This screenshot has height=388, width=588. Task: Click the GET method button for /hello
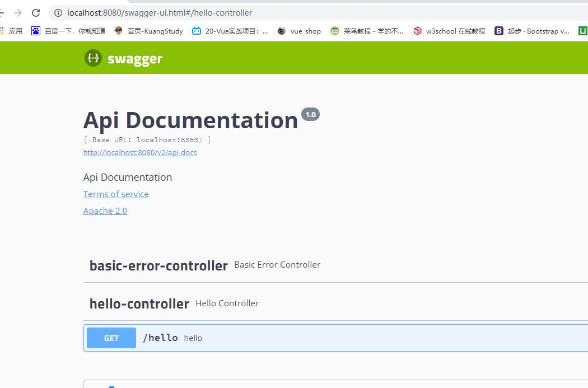(111, 338)
